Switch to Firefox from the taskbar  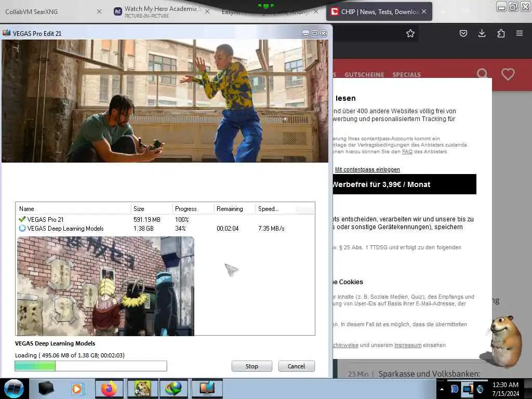click(x=109, y=389)
